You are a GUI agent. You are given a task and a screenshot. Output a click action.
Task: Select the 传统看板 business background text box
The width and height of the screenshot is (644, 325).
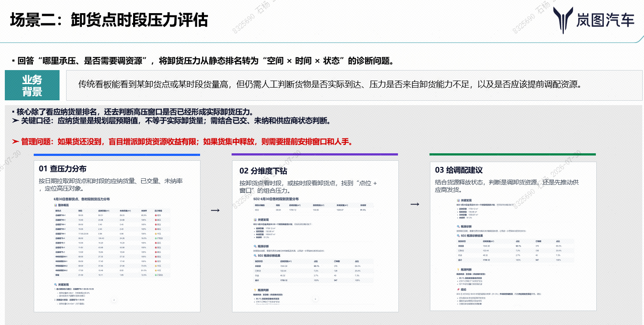pyautogui.click(x=354, y=85)
